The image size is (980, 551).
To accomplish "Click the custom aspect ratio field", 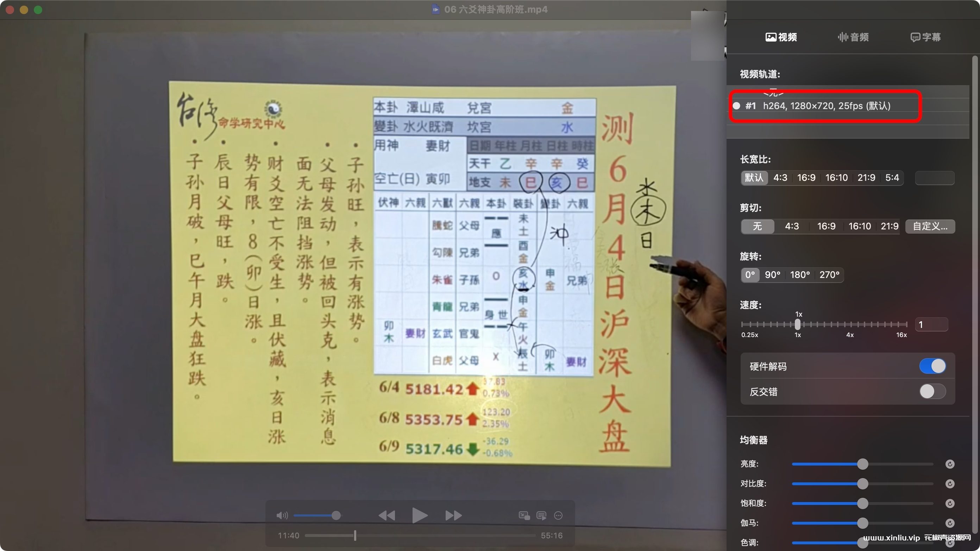I will click(934, 178).
